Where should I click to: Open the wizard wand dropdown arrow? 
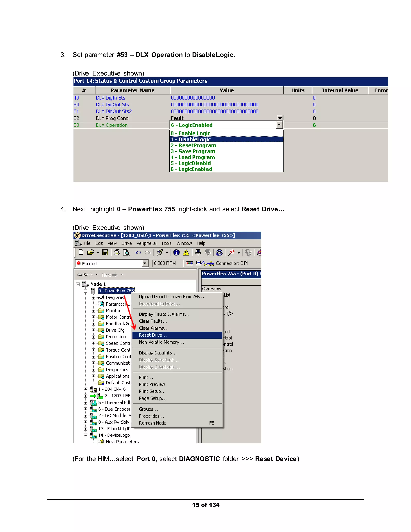[x=239, y=253]
